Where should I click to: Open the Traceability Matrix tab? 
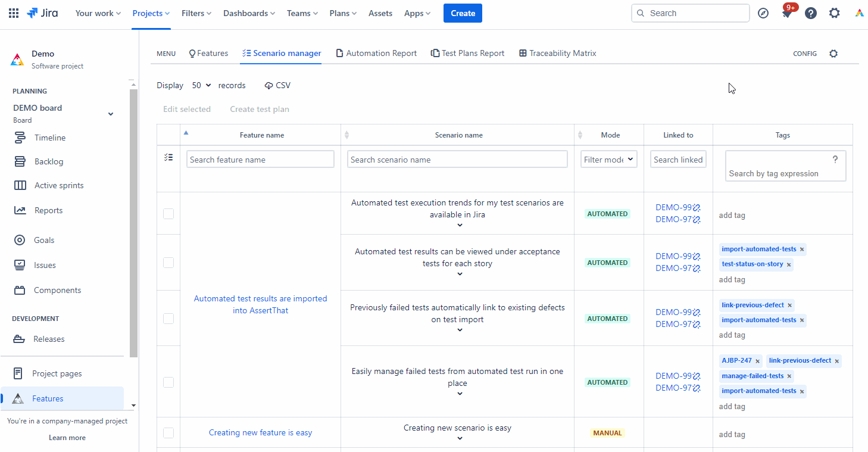click(x=557, y=53)
